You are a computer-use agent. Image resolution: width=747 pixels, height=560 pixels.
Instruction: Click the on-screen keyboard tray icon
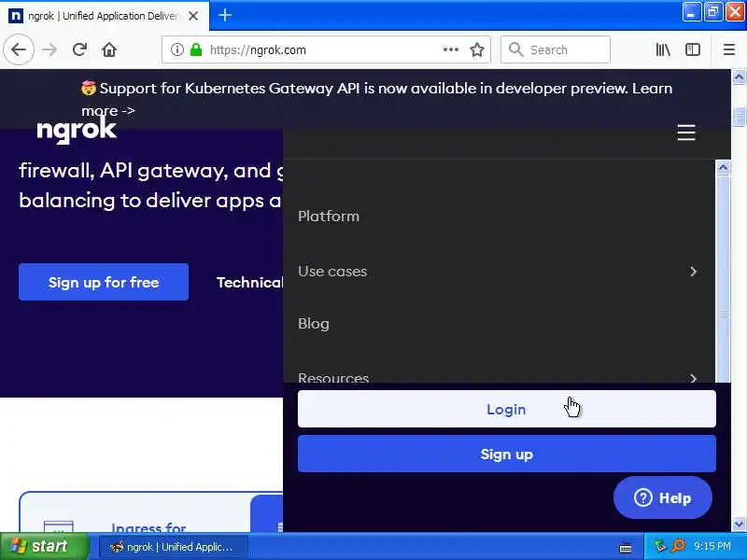click(x=626, y=547)
